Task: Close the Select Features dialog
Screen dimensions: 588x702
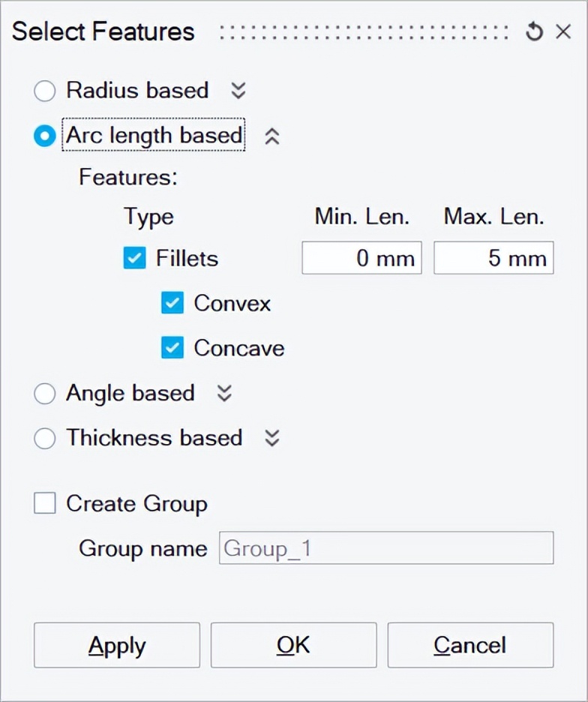Action: (x=563, y=31)
